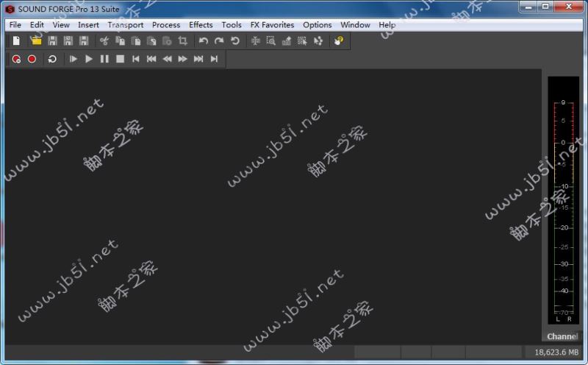
Task: Click the Paste icon
Action: tap(136, 40)
